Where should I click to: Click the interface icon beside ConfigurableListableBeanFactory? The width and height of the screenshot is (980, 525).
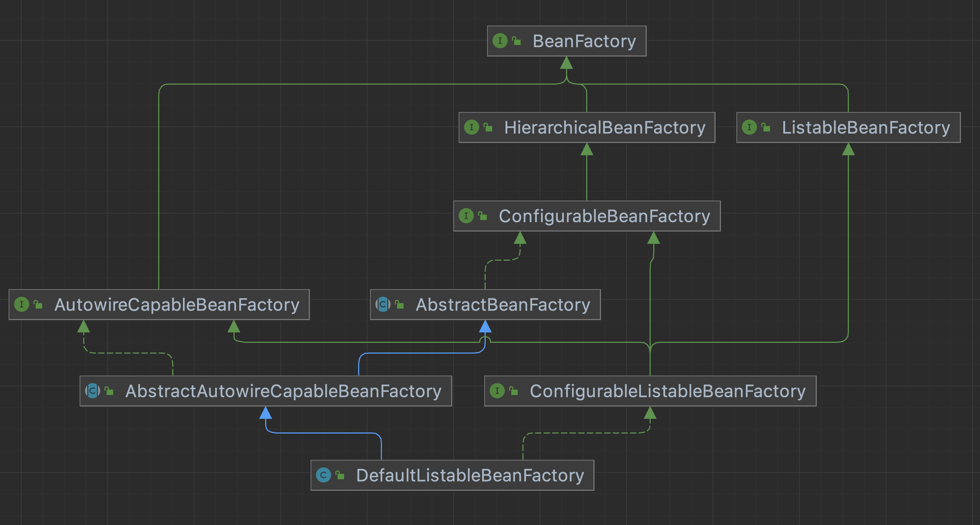point(497,391)
